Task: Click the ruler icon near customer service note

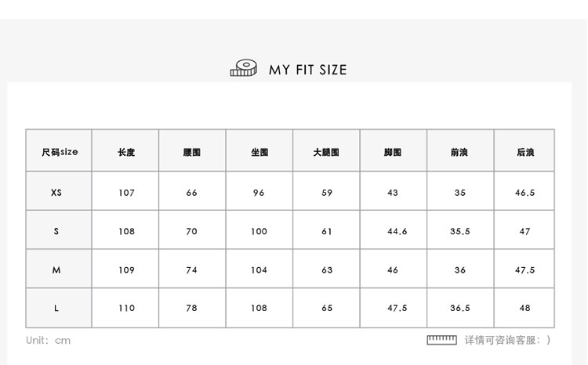Action: click(441, 340)
